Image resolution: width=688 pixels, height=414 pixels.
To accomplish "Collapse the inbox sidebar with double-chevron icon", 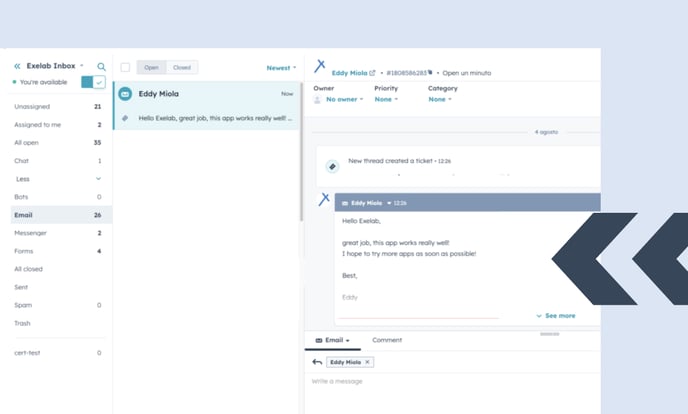I will pos(17,66).
